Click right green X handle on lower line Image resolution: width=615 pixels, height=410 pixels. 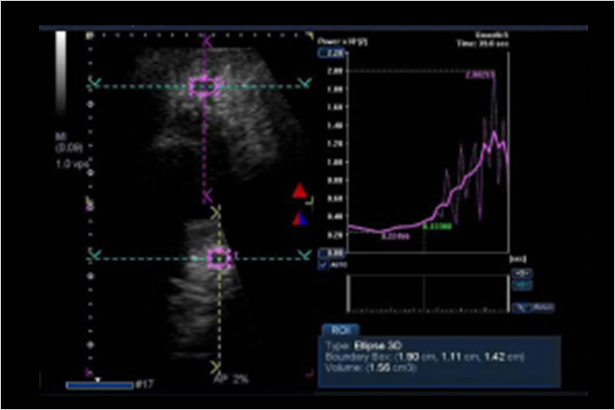pos(301,258)
